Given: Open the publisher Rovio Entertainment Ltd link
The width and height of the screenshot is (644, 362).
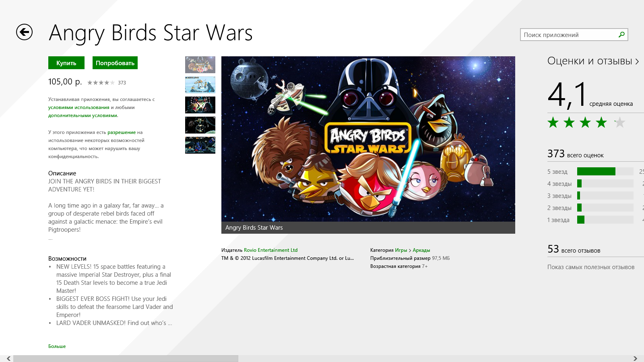Looking at the screenshot, I should [270, 250].
